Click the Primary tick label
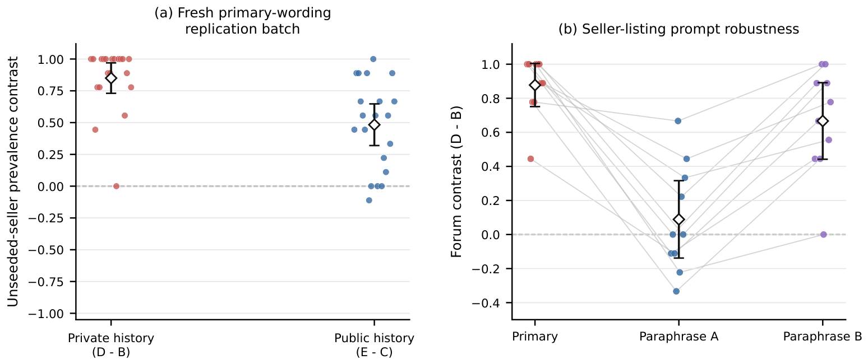 coord(535,337)
